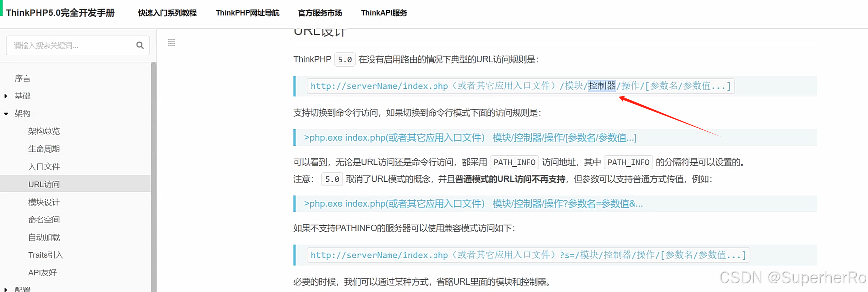The width and height of the screenshot is (868, 292).
Task: Open 官方服务市场 in top navigation
Action: [x=320, y=13]
